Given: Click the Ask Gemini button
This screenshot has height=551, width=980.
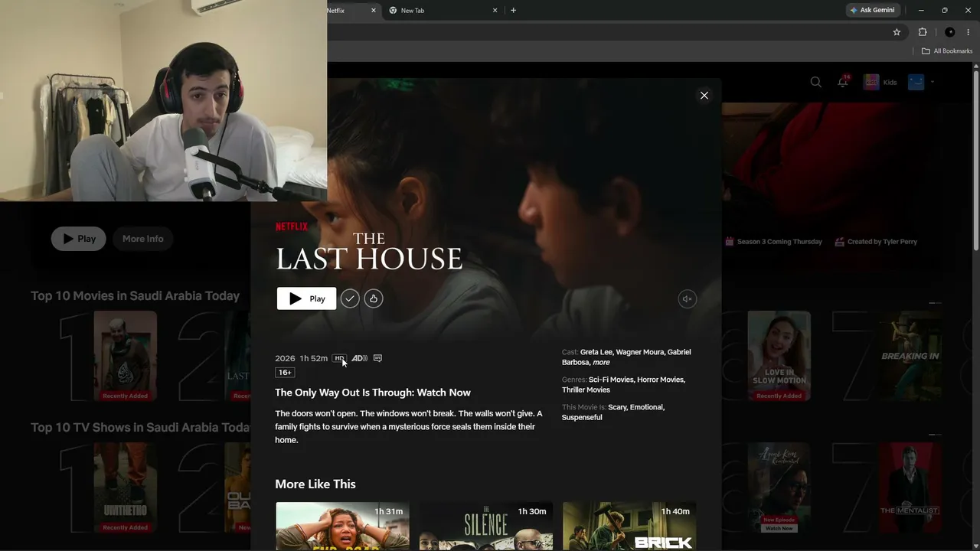Looking at the screenshot, I should tap(872, 10).
